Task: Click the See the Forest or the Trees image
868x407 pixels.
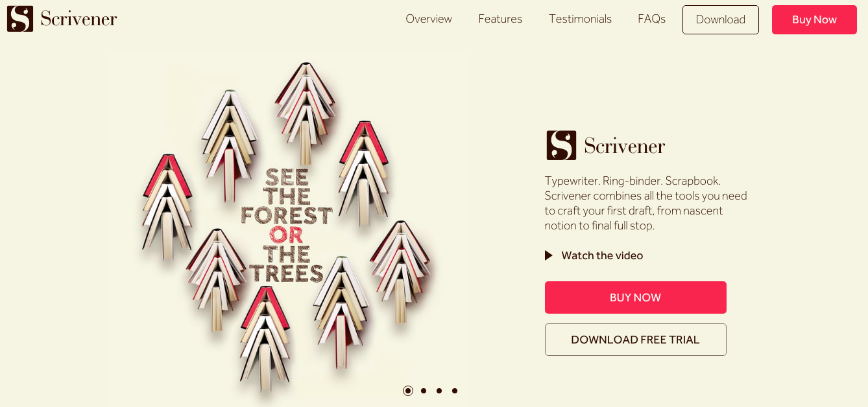Action: point(287,227)
